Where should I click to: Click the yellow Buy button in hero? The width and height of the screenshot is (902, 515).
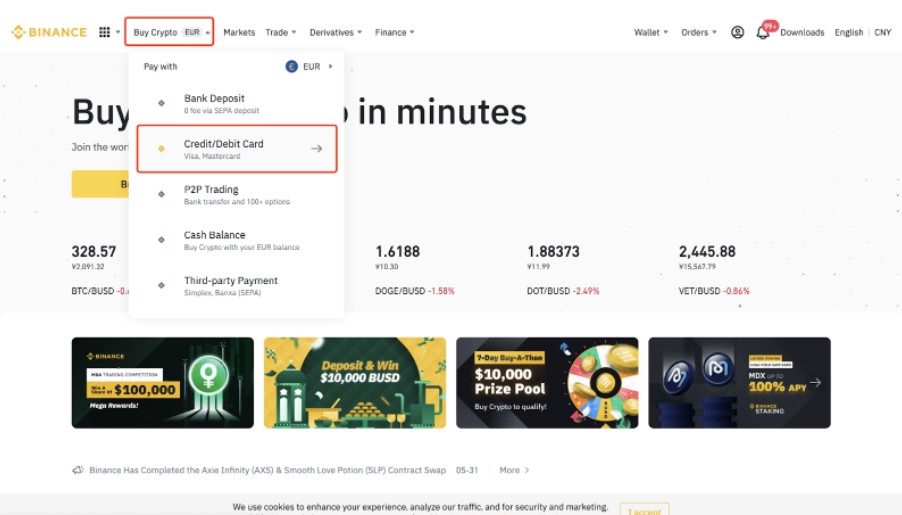click(101, 184)
